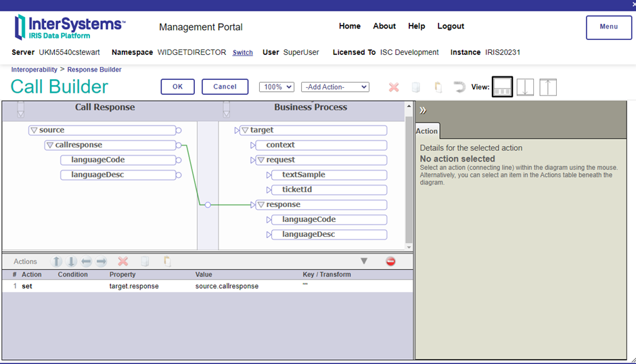This screenshot has width=636, height=364.
Task: Select the Action tab in right panel
Action: tap(427, 131)
